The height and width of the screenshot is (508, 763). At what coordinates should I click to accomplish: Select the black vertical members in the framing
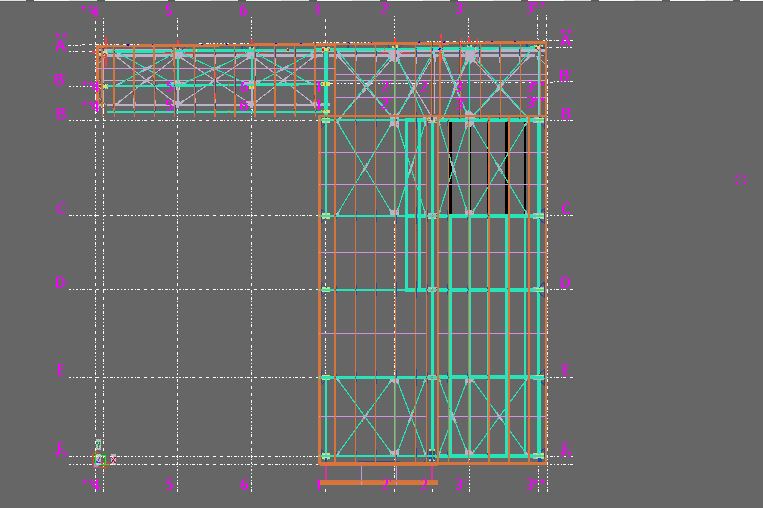tap(451, 167)
